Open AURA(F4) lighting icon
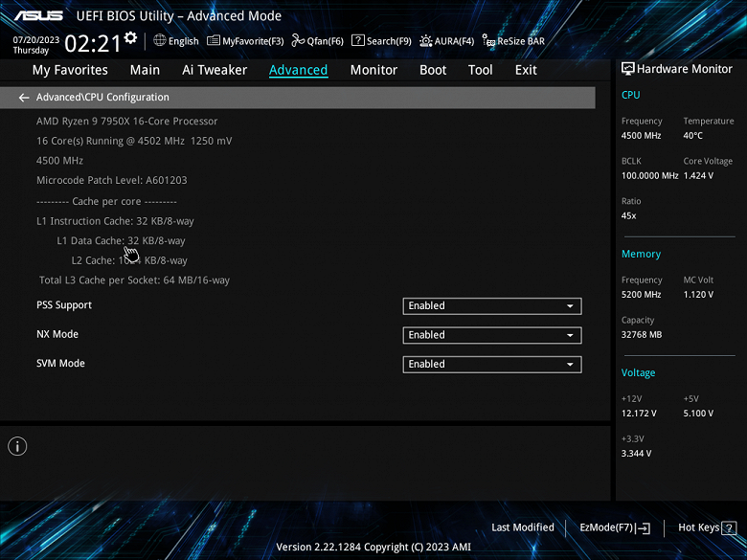The height and width of the screenshot is (560, 747). [425, 41]
